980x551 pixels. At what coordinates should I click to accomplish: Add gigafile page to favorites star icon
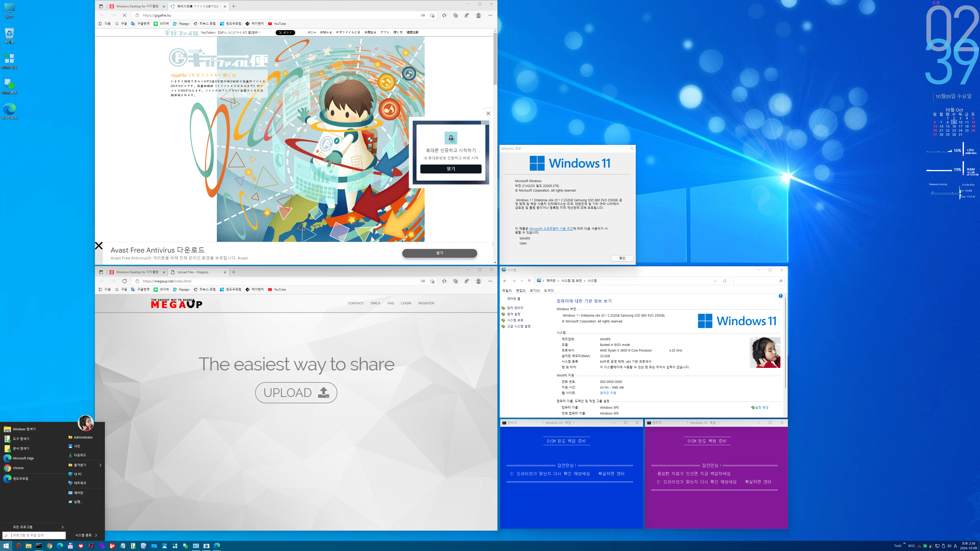(432, 15)
